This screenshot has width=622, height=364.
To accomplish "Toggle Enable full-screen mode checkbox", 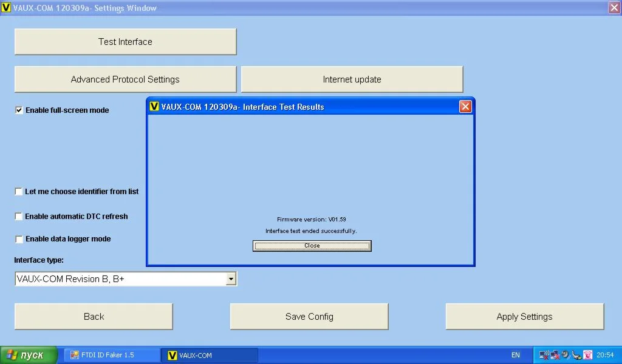I will point(19,110).
